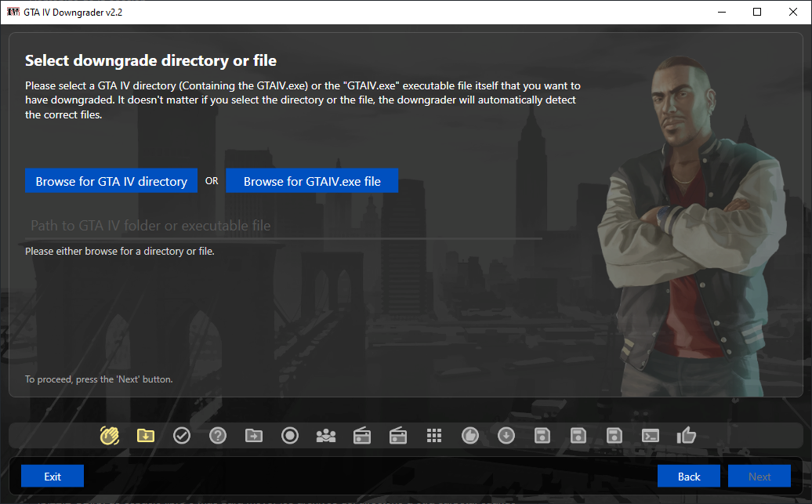
Task: Focus the Path to GTA IV folder field
Action: pos(283,226)
